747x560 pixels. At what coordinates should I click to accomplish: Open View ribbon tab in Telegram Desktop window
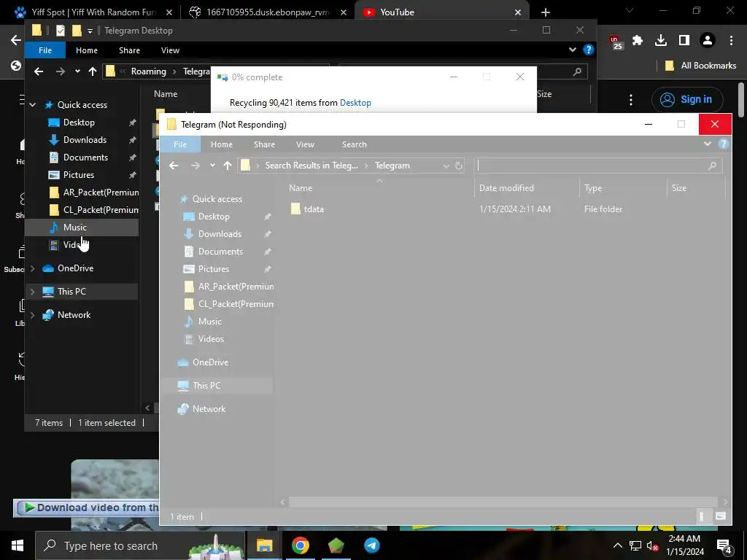tap(170, 50)
